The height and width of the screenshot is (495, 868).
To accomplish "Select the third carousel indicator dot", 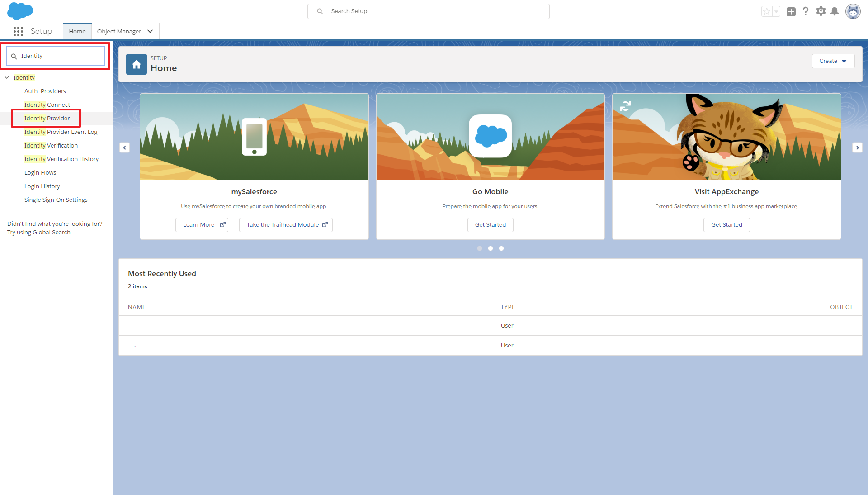I will [x=501, y=248].
